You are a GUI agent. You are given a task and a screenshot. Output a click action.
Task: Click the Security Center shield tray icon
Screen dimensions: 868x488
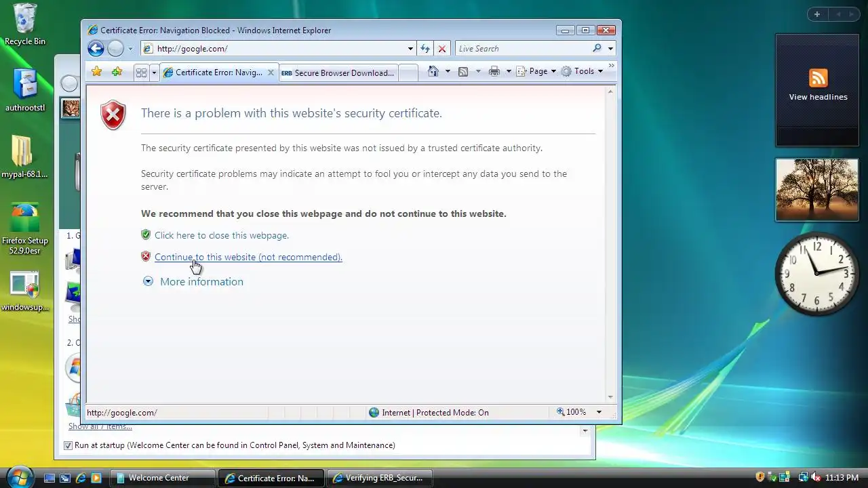pyautogui.click(x=760, y=477)
